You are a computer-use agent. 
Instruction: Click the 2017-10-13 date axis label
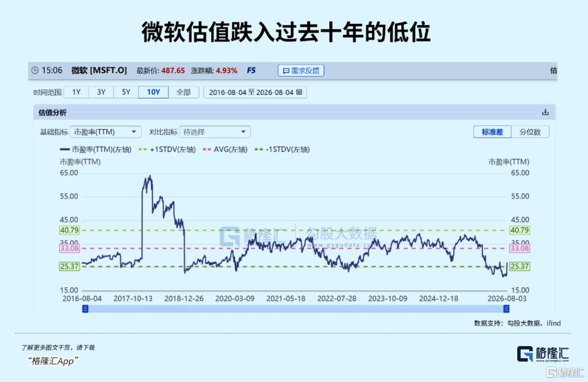click(x=133, y=299)
